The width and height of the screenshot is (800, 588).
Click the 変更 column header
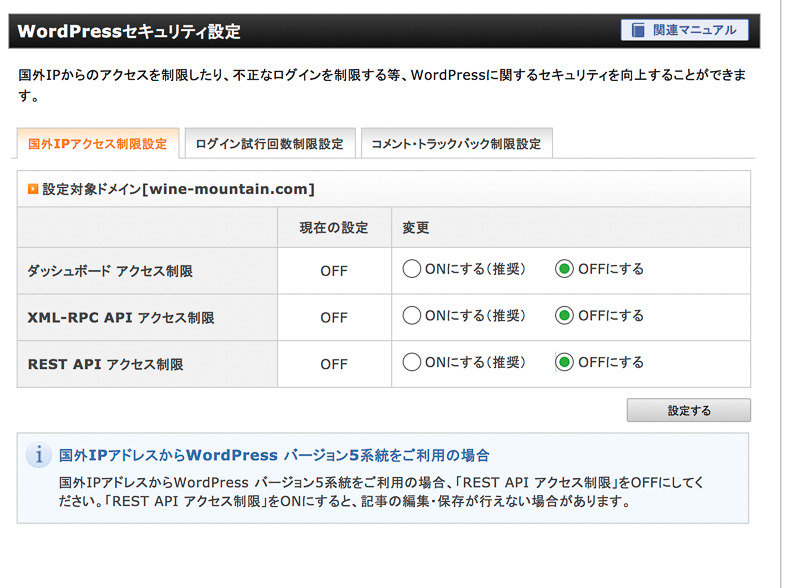pyautogui.click(x=416, y=228)
